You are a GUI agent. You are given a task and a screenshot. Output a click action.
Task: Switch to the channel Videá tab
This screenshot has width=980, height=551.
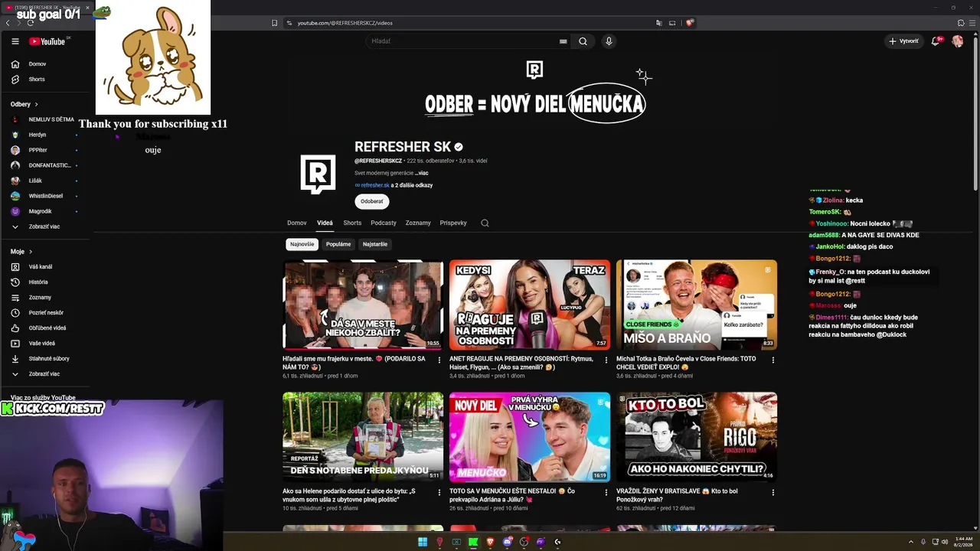(325, 223)
